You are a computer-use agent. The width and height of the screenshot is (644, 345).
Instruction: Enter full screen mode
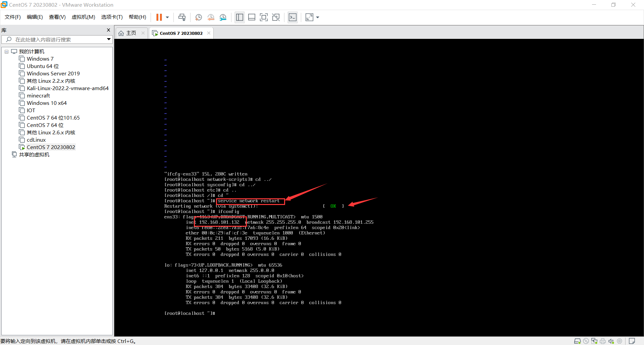264,17
